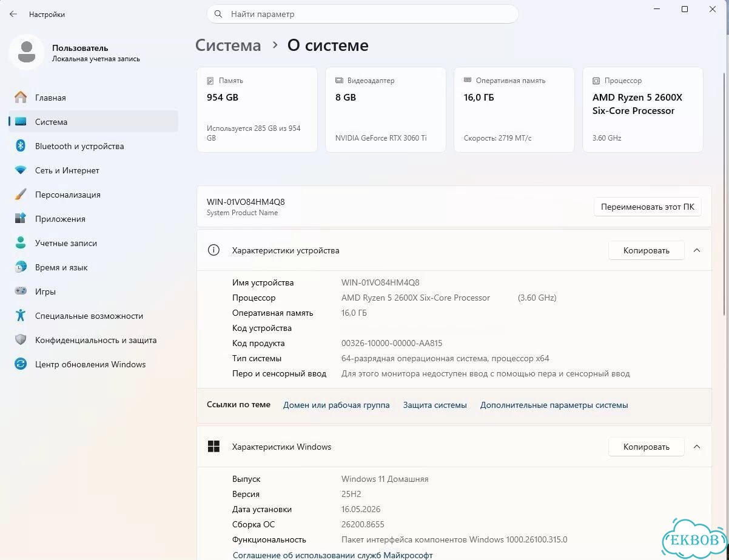Copy device specs with Копировать button

647,250
